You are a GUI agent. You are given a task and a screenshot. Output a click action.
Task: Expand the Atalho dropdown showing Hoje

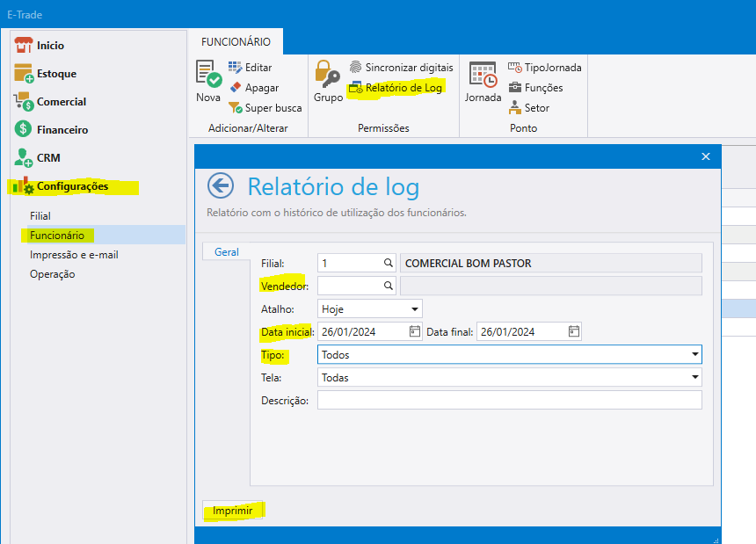click(x=414, y=309)
